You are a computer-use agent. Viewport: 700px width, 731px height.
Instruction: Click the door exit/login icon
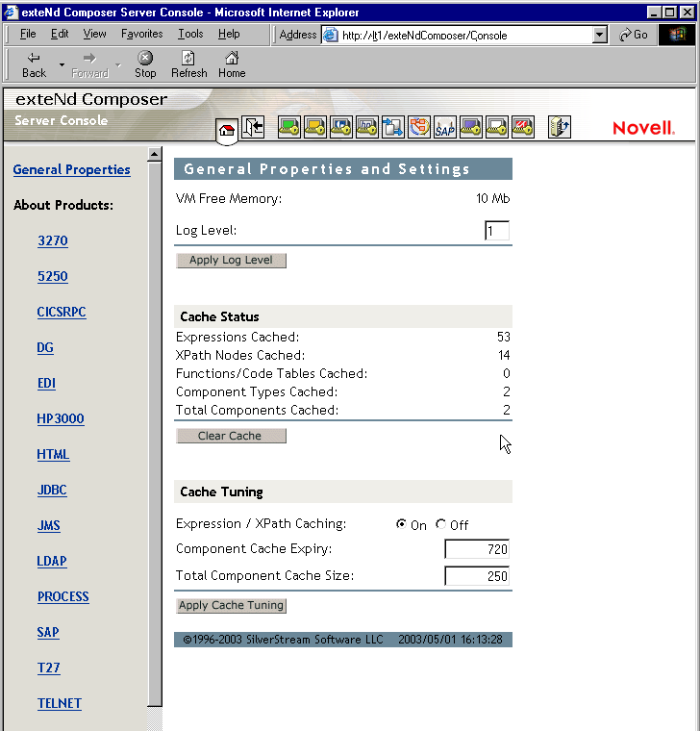(x=253, y=127)
